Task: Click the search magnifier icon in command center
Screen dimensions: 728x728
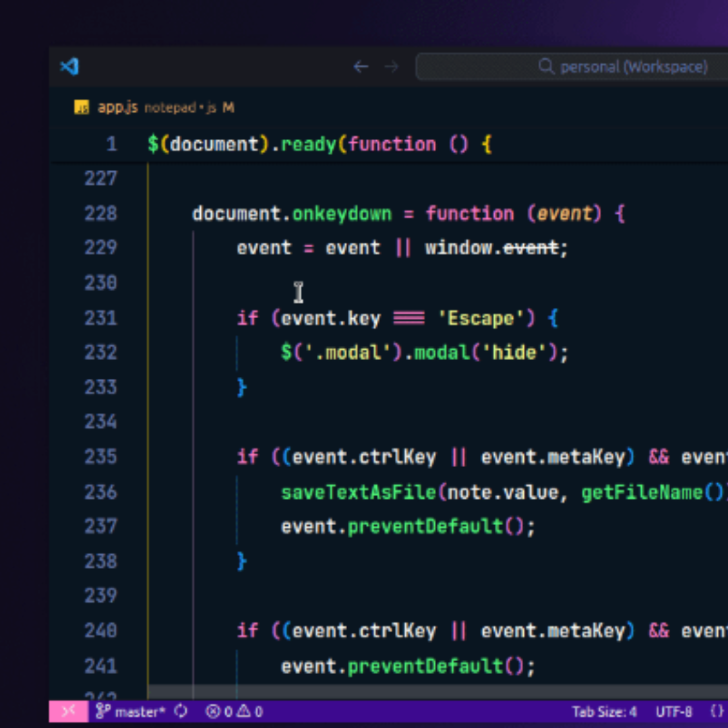Action: click(x=546, y=67)
